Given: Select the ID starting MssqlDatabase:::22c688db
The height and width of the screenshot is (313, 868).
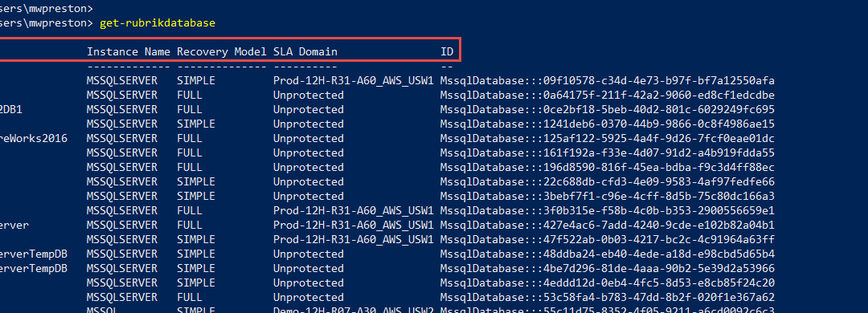Looking at the screenshot, I should [x=608, y=181].
